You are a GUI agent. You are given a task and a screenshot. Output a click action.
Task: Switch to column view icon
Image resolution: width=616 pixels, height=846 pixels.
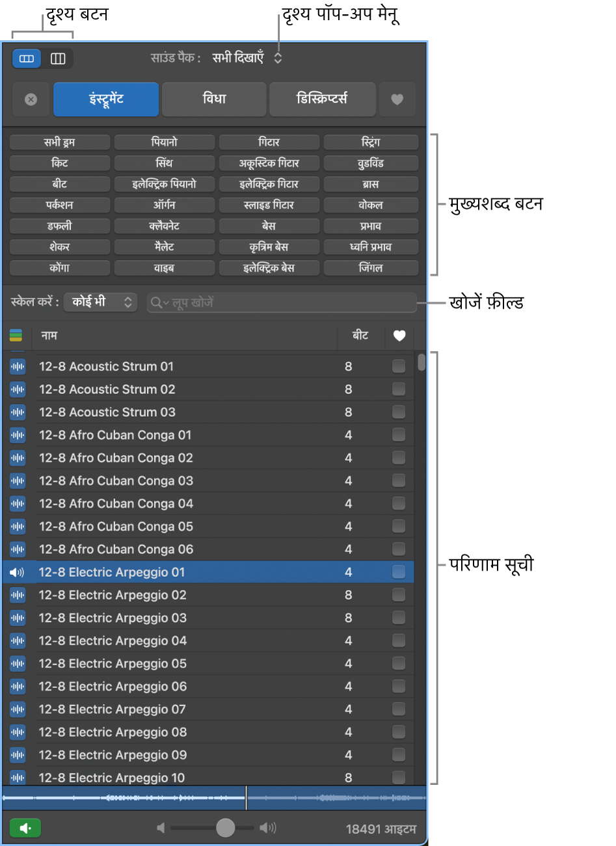pos(58,59)
